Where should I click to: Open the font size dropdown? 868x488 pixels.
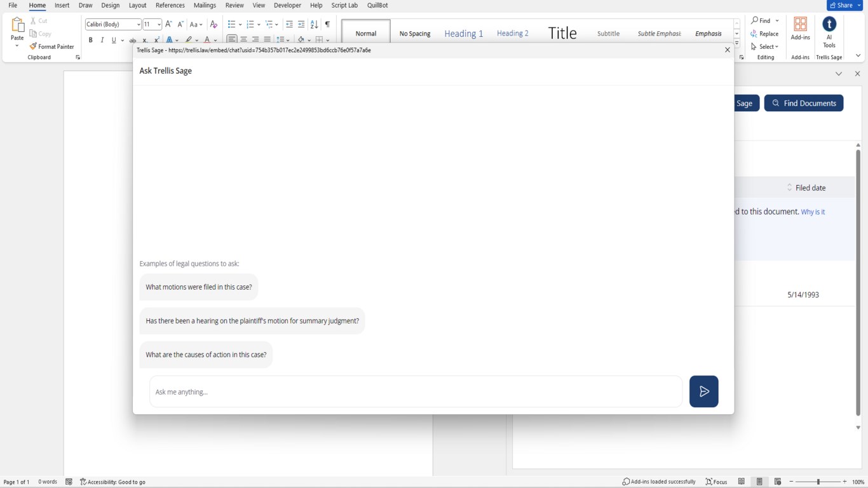159,24
